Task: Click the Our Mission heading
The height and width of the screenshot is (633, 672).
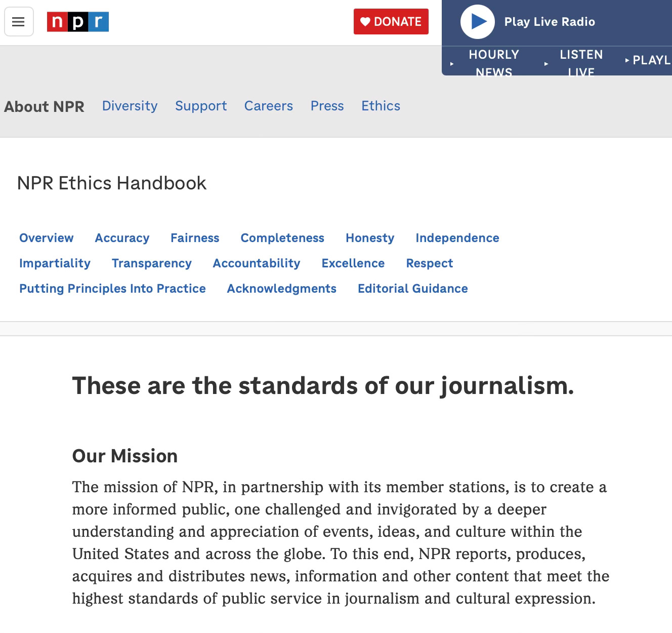Action: click(x=125, y=456)
